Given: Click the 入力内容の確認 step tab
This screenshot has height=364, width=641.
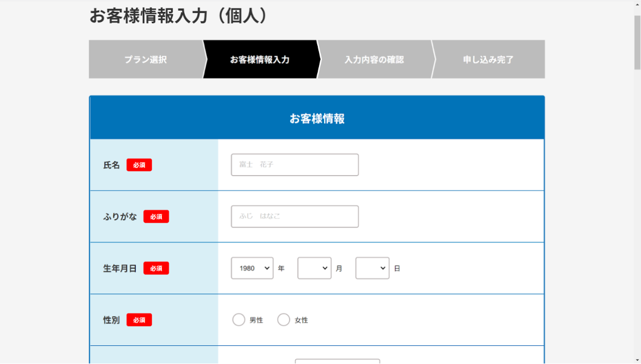Looking at the screenshot, I should [374, 59].
